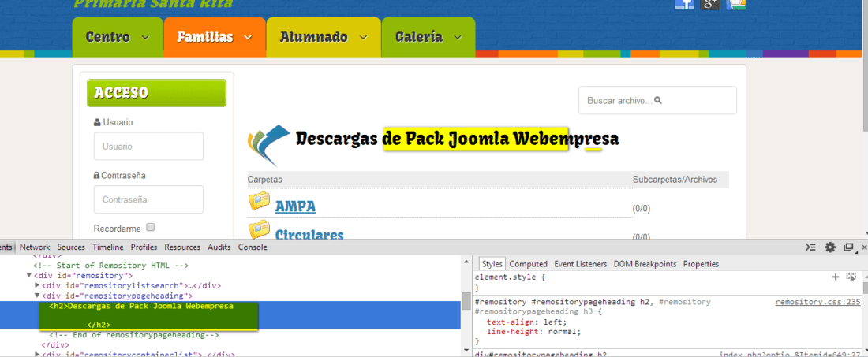Open DevTools settings gear
This screenshot has width=868, height=357.
tap(830, 247)
